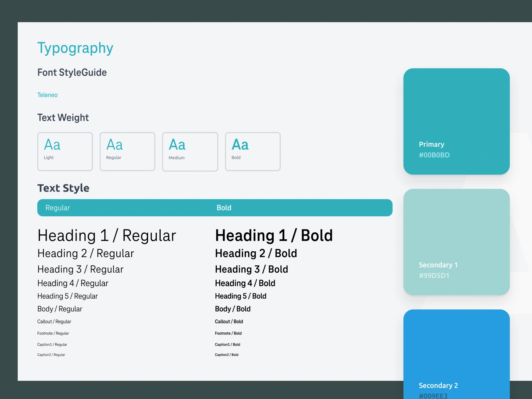
Task: Select the Light text weight card
Action: (65, 152)
